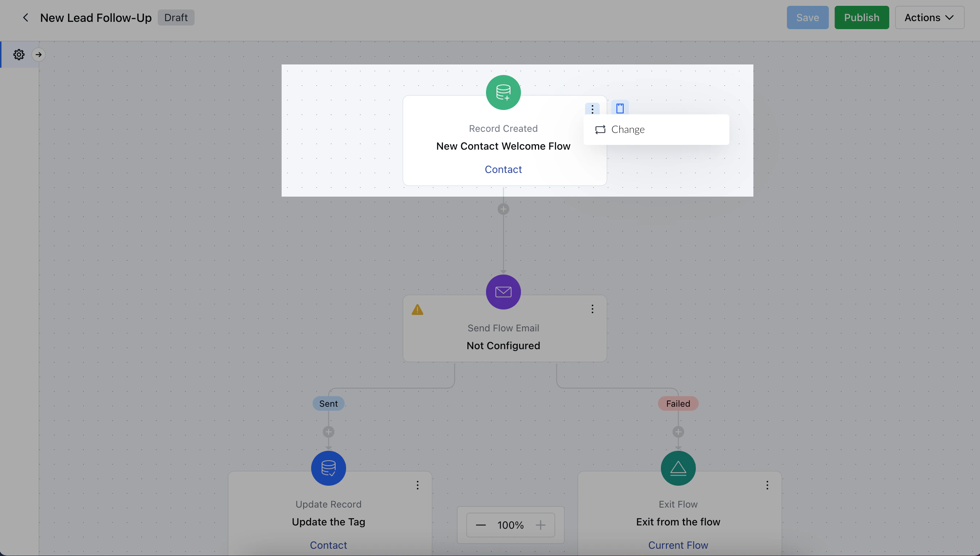This screenshot has height=556, width=980.
Task: Save the flow draft
Action: (807, 17)
